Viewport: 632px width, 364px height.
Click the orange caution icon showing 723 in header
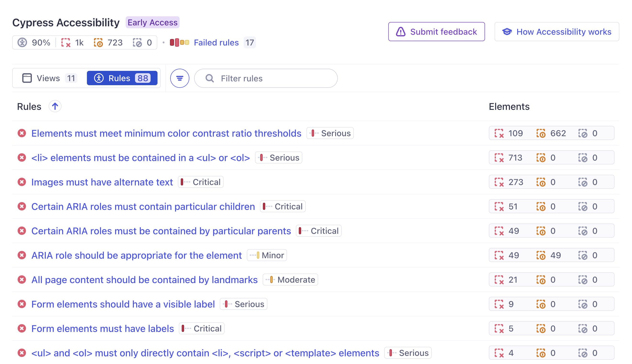(98, 43)
